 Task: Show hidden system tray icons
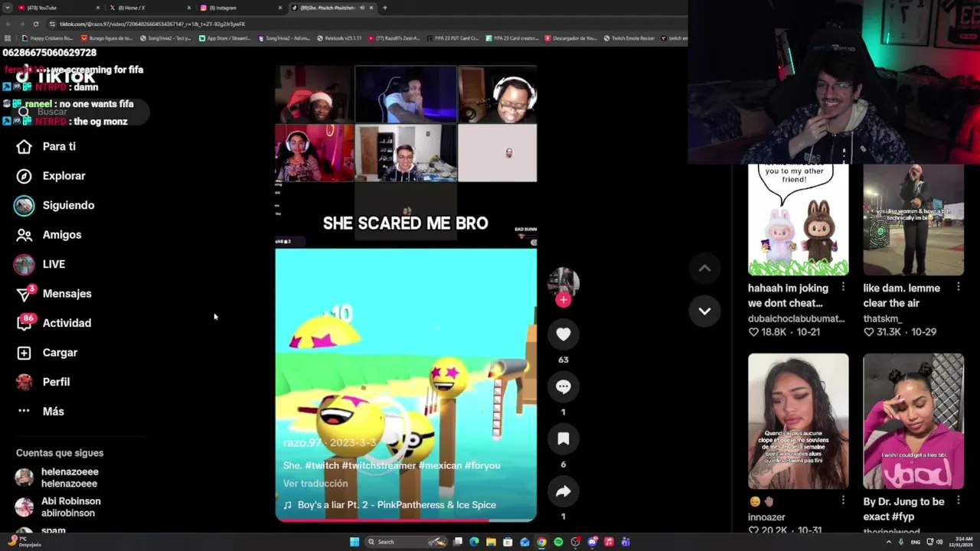889,542
